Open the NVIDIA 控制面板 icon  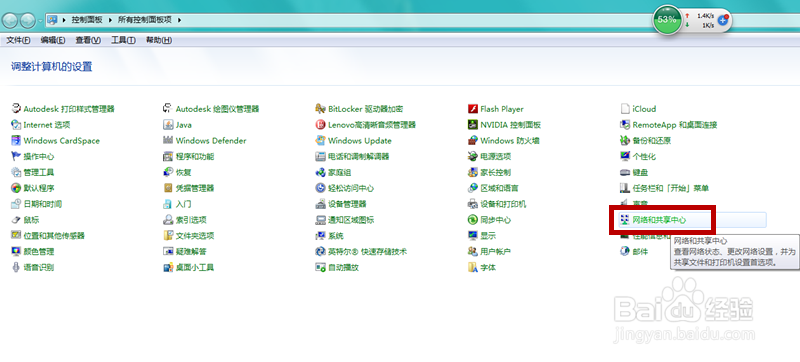472,124
